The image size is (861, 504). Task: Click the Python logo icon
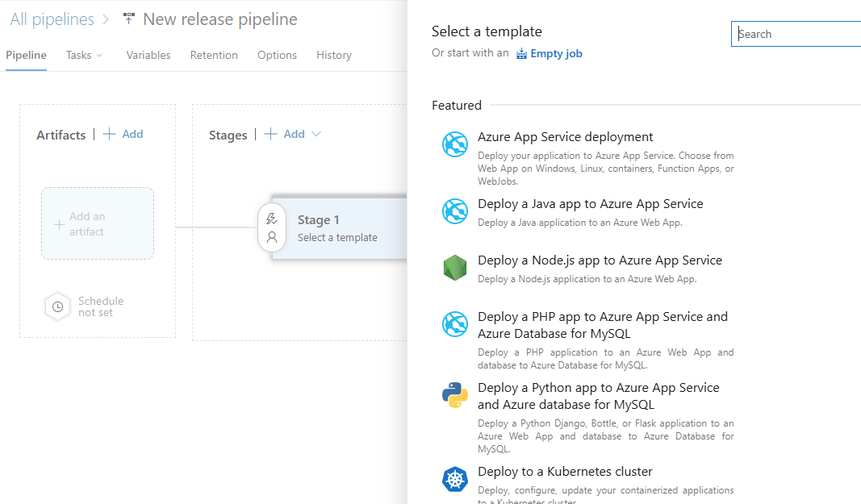click(x=455, y=395)
